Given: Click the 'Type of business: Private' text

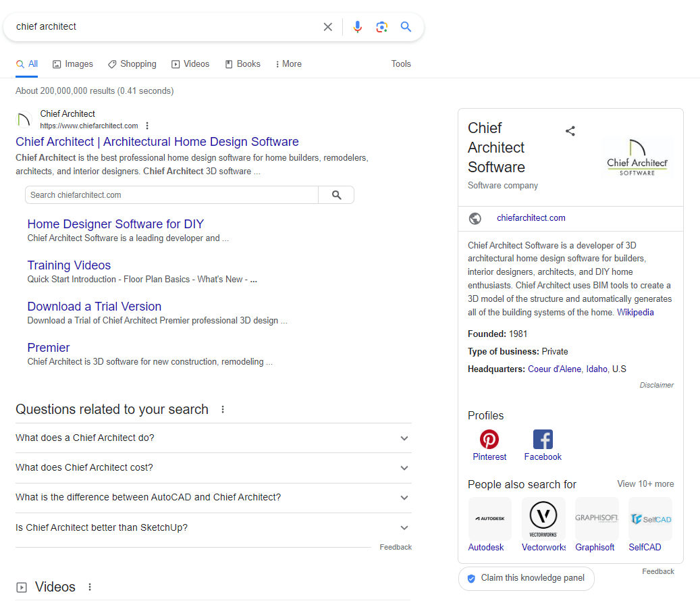Looking at the screenshot, I should point(518,351).
